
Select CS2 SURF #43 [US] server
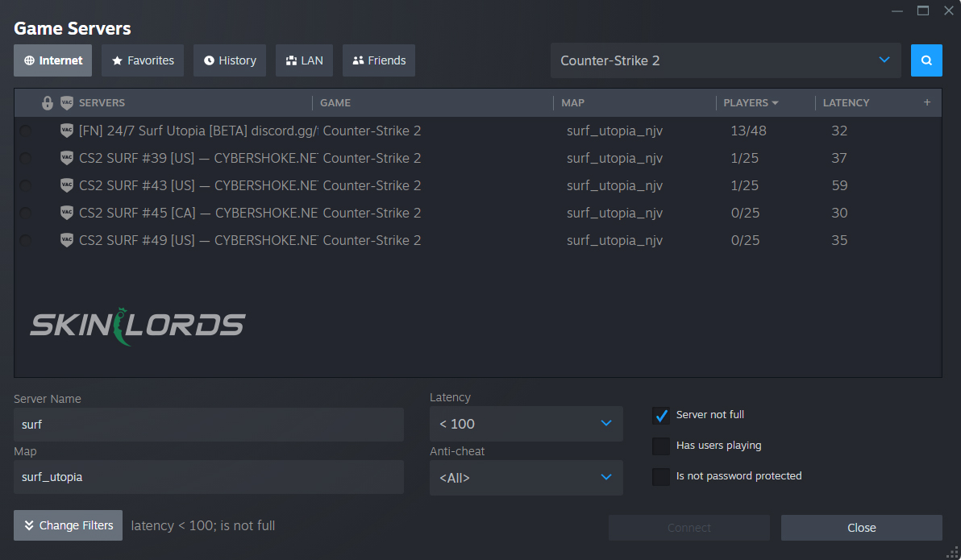tap(478, 185)
